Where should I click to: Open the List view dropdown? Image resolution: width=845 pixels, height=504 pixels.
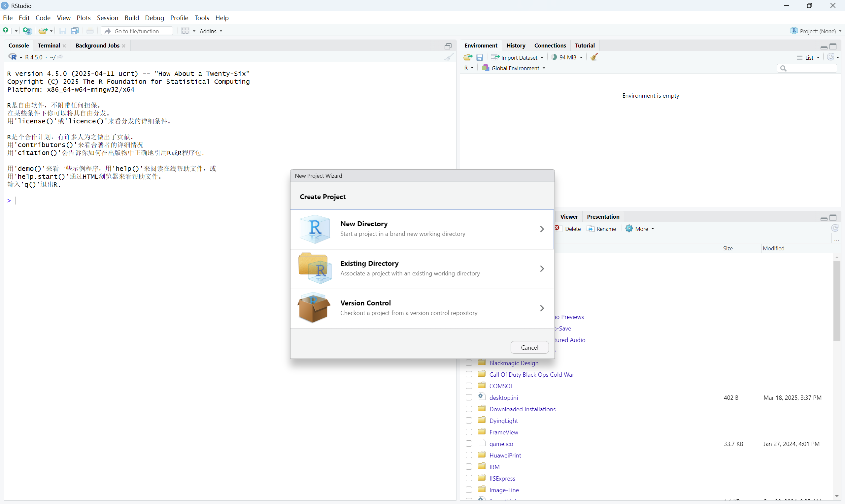click(x=808, y=57)
